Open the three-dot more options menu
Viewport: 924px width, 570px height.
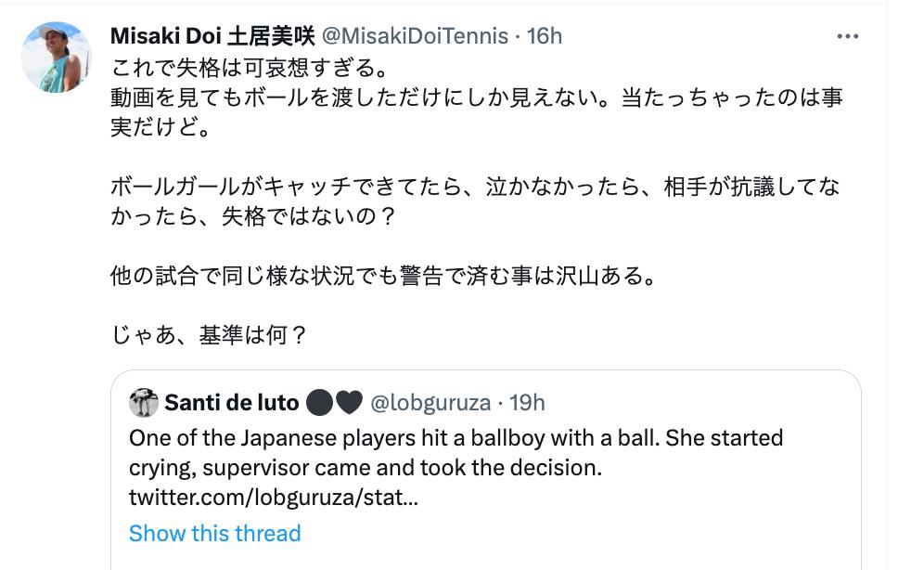click(847, 36)
